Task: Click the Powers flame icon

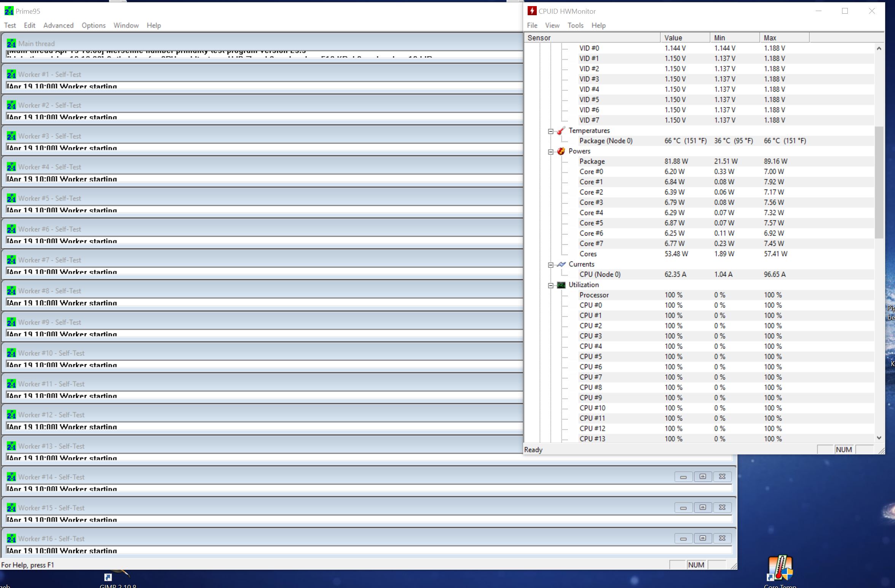Action: point(561,151)
